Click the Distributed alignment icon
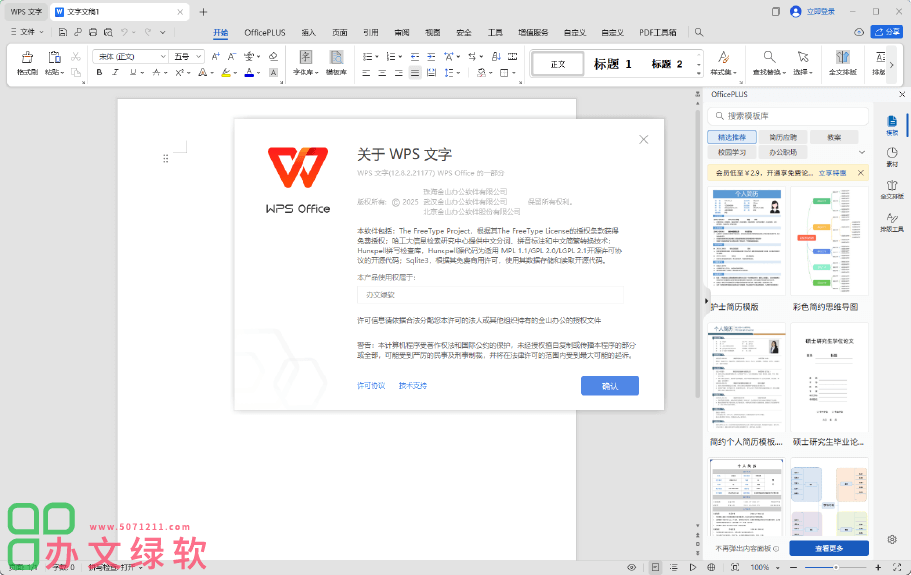911x575 pixels. (x=431, y=73)
